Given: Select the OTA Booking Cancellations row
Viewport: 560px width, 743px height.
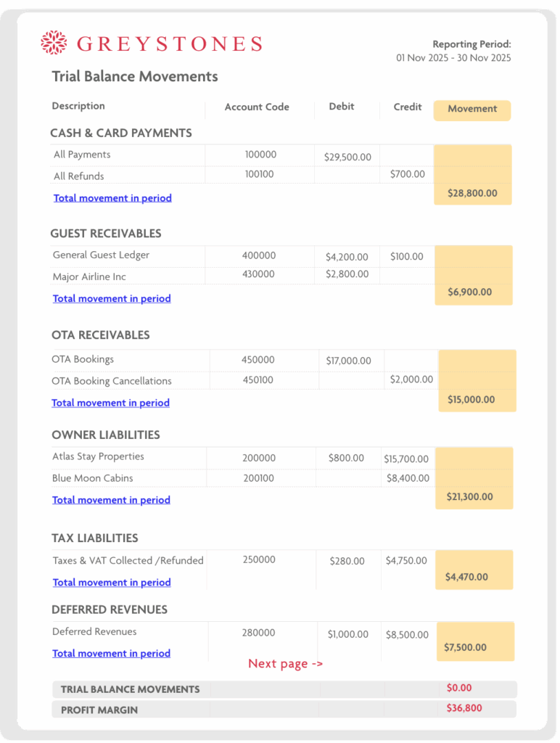Looking at the screenshot, I should 112,381.
